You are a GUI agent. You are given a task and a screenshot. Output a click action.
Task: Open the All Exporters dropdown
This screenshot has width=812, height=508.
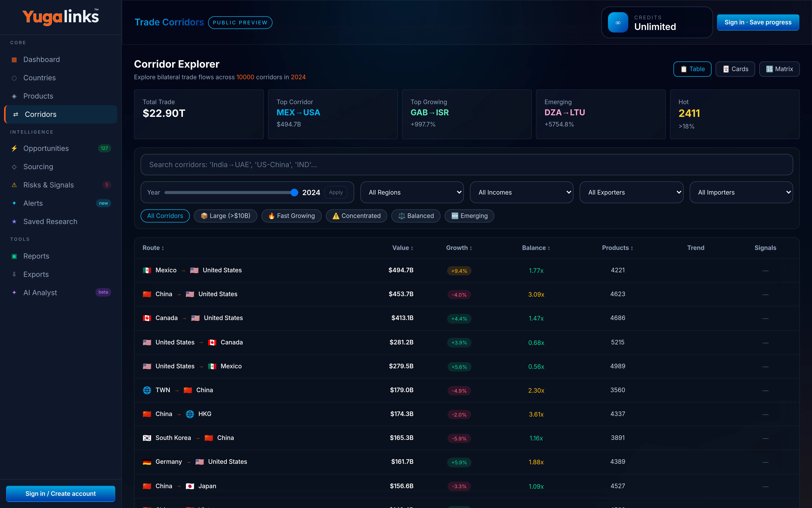[x=631, y=193]
